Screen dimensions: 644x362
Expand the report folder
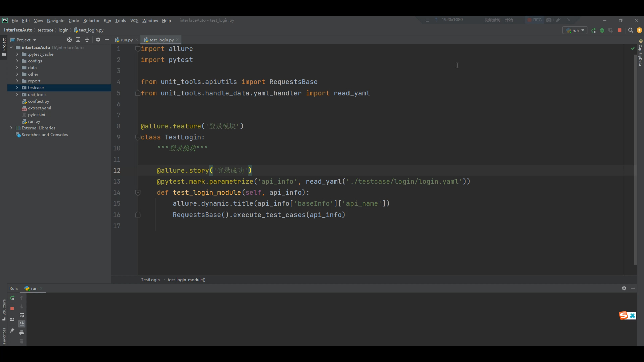tap(17, 81)
